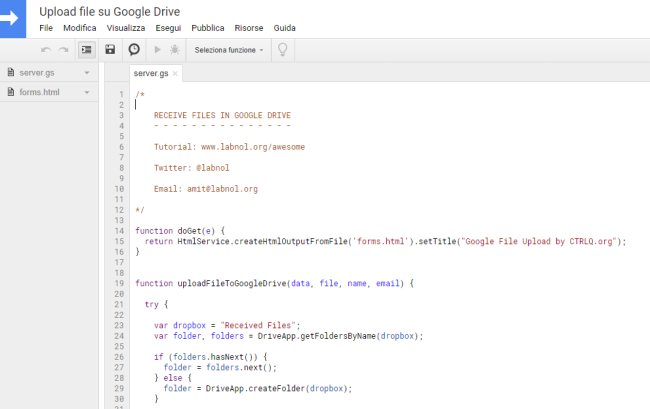The width and height of the screenshot is (650, 409).
Task: Rename project title Upload file su Google Drive
Action: pyautogui.click(x=108, y=11)
